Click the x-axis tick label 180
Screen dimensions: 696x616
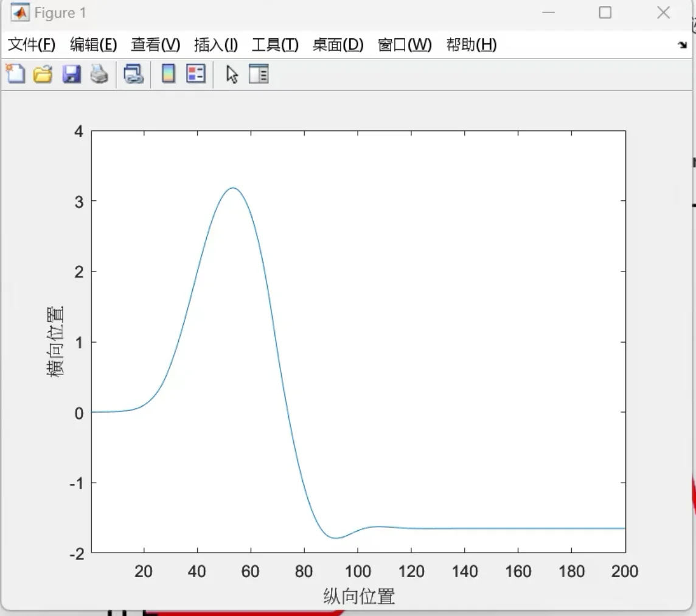pyautogui.click(x=572, y=571)
